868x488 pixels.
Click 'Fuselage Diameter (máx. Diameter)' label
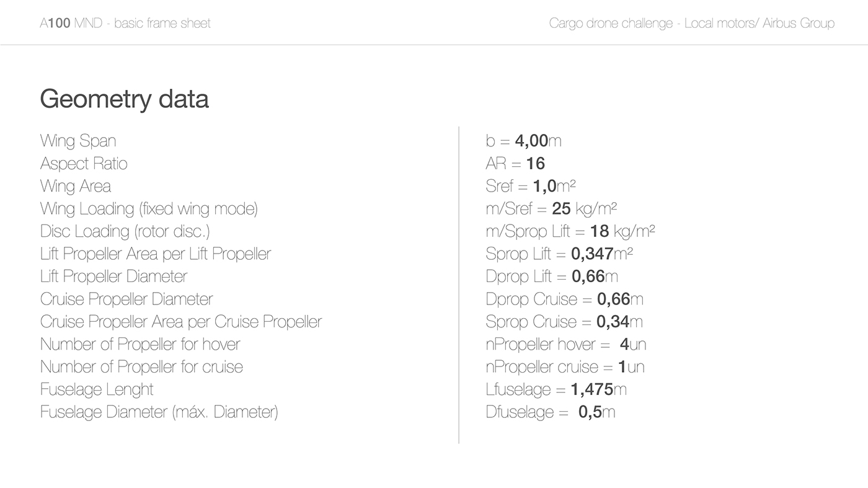[159, 412]
